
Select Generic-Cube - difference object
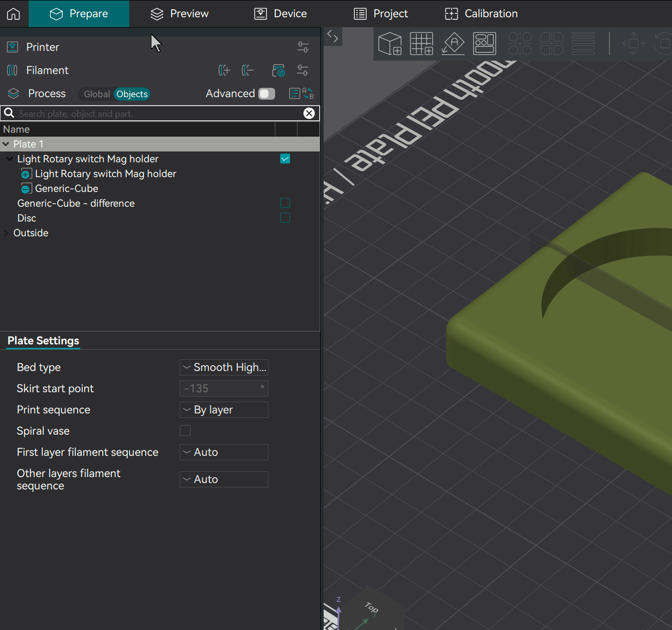tap(76, 203)
